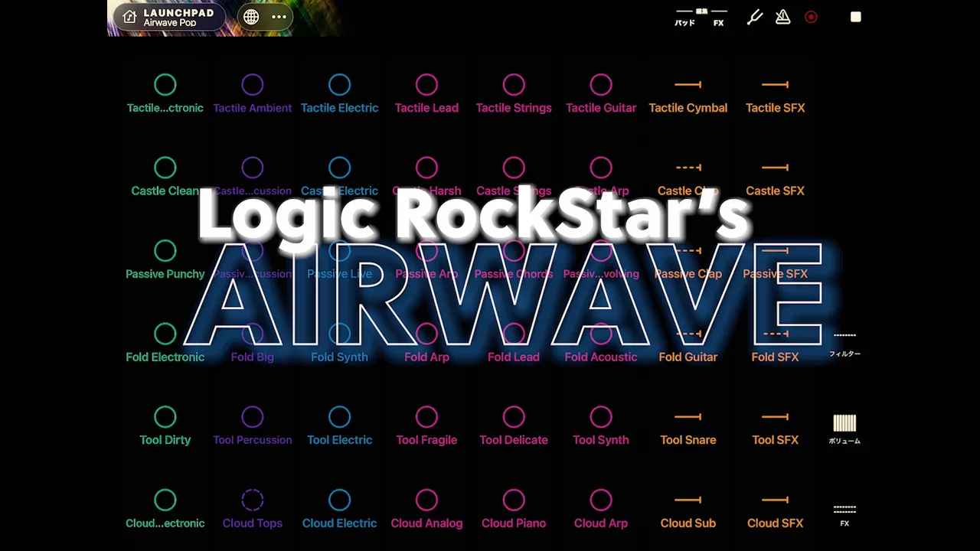This screenshot has height=551, width=980.
Task: Trigger the Tactile Strings loop pad
Action: (x=514, y=94)
